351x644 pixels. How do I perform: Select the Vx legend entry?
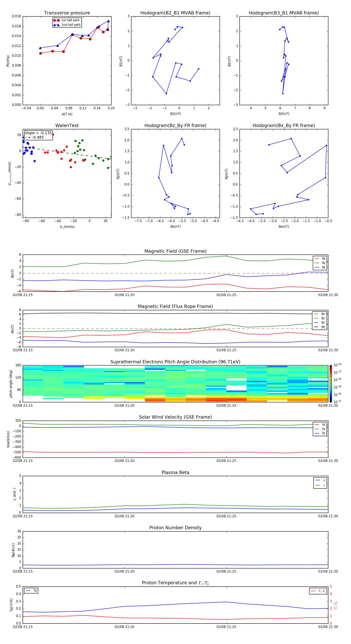(x=320, y=424)
